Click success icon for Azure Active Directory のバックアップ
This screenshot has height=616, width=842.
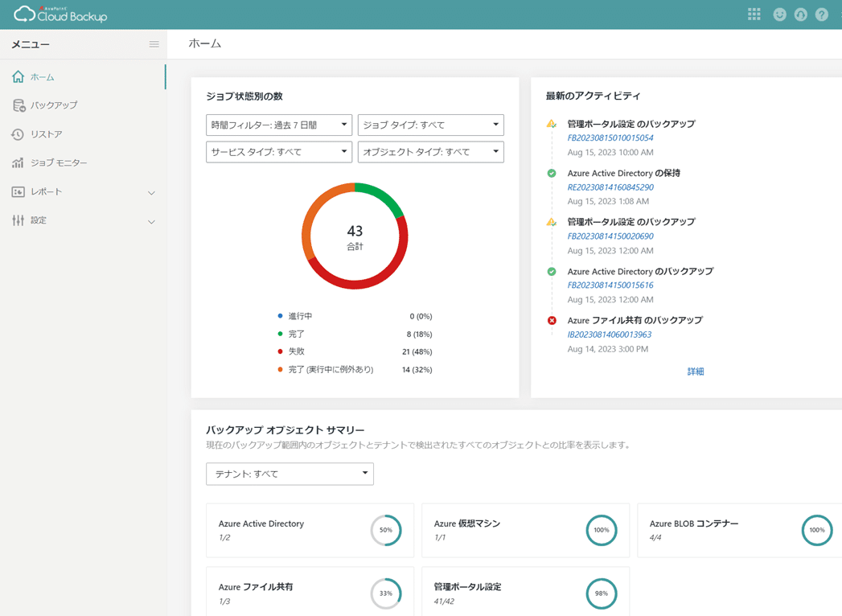click(552, 271)
